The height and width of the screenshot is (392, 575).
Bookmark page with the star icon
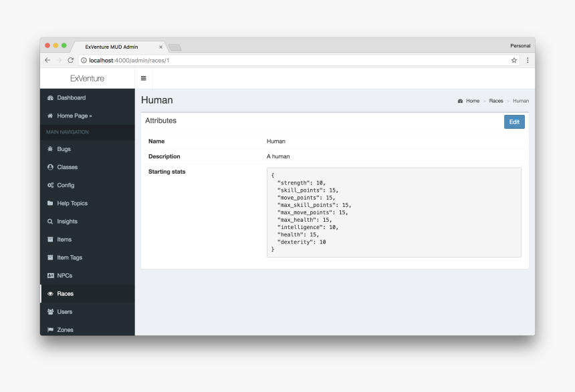click(x=513, y=61)
